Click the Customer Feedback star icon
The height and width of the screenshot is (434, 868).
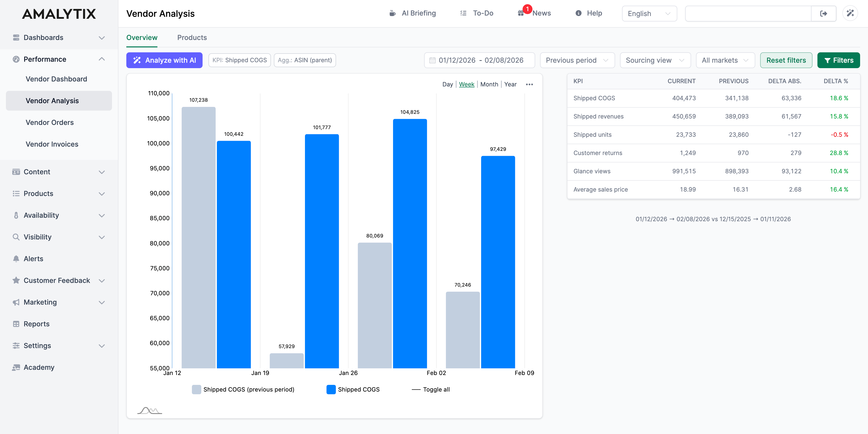click(x=16, y=280)
